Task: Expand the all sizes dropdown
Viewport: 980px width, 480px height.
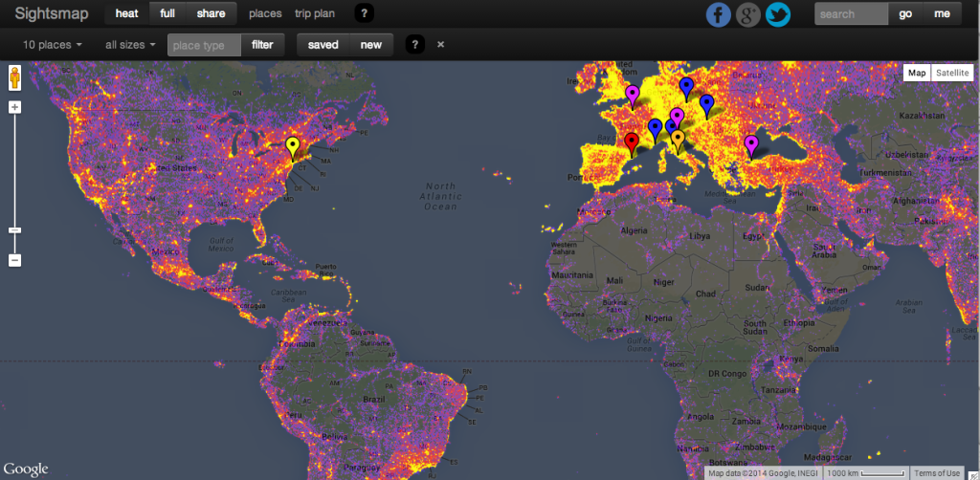Action: [130, 45]
